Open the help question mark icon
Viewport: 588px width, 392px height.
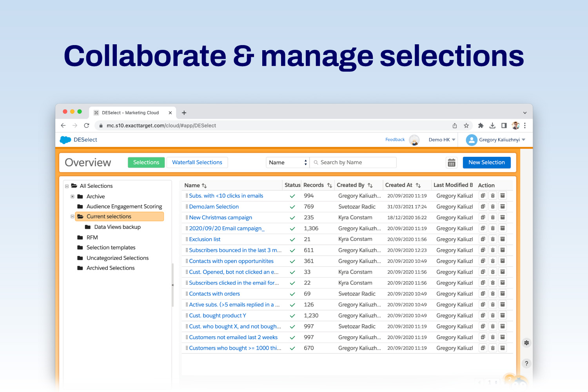click(526, 363)
